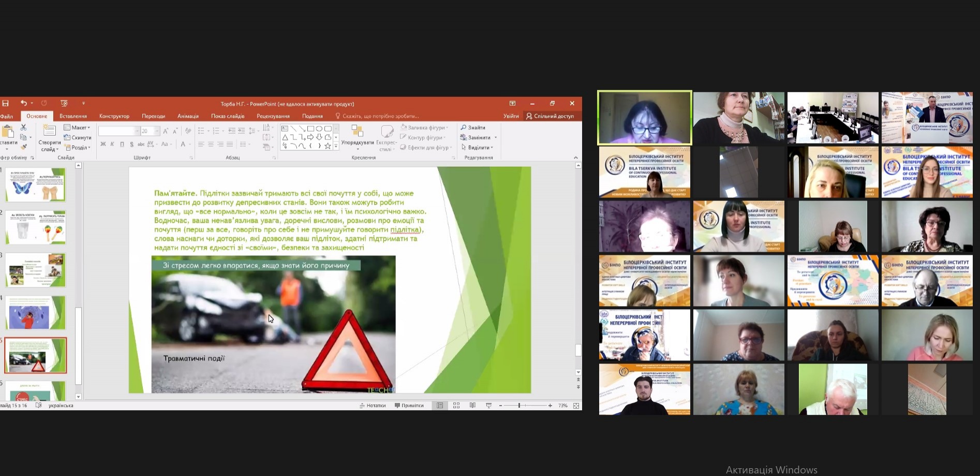Image resolution: width=980 pixels, height=476 pixels.
Task: Pick the rectangle shape in the shapes gallery
Action: tap(310, 128)
